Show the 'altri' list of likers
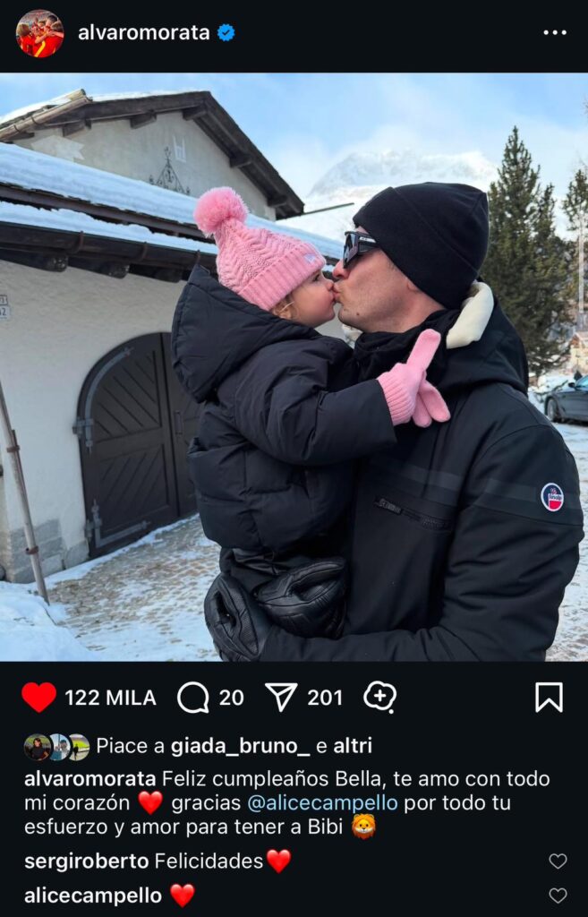Image resolution: width=588 pixels, height=917 pixels. (x=353, y=746)
